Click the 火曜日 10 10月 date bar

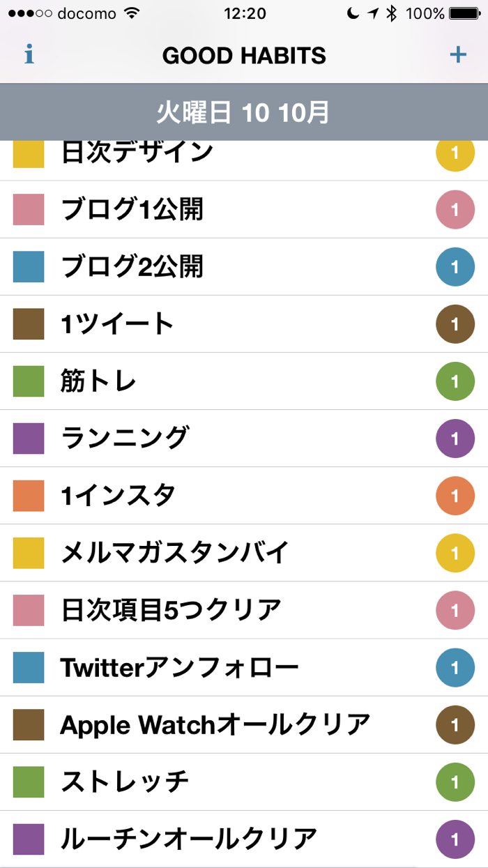[x=243, y=112]
